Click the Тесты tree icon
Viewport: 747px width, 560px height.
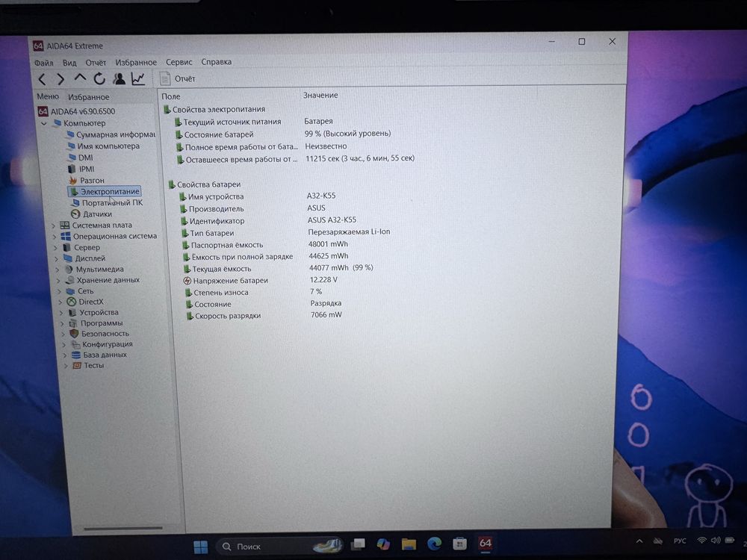[x=77, y=366]
